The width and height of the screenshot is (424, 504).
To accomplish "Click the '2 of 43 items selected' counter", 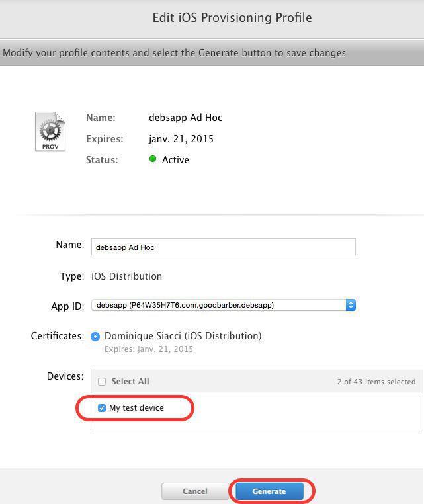I will [376, 382].
